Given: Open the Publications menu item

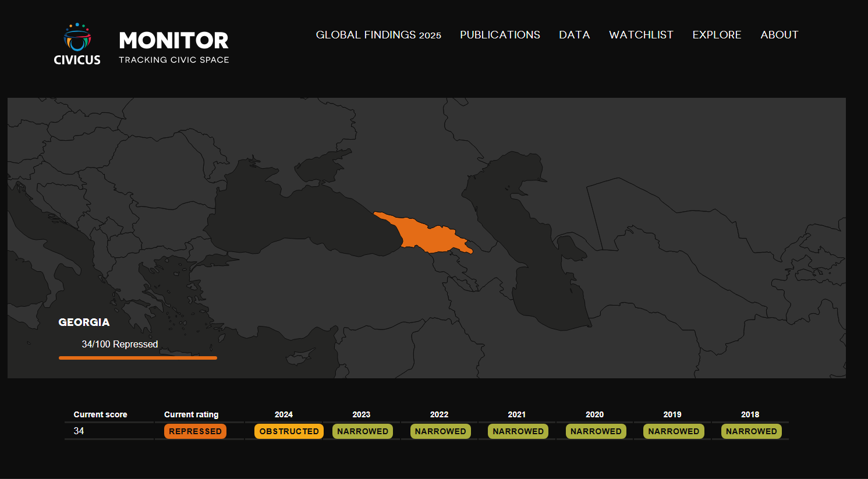Looking at the screenshot, I should [499, 35].
